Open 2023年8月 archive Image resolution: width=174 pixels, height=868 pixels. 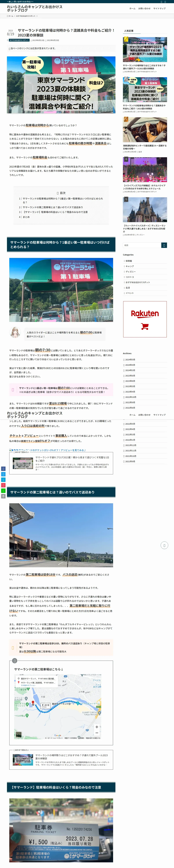pos(130,376)
